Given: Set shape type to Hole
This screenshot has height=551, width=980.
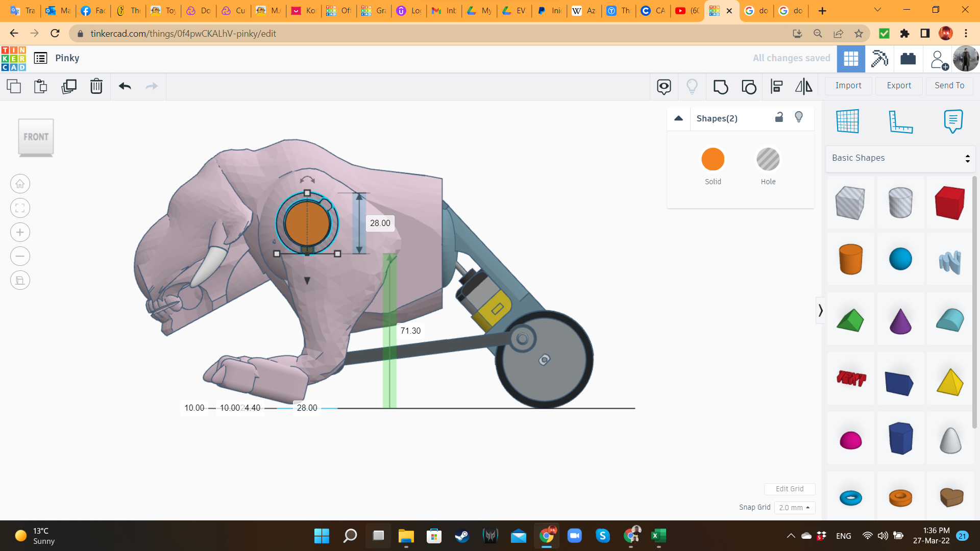Looking at the screenshot, I should [x=768, y=160].
